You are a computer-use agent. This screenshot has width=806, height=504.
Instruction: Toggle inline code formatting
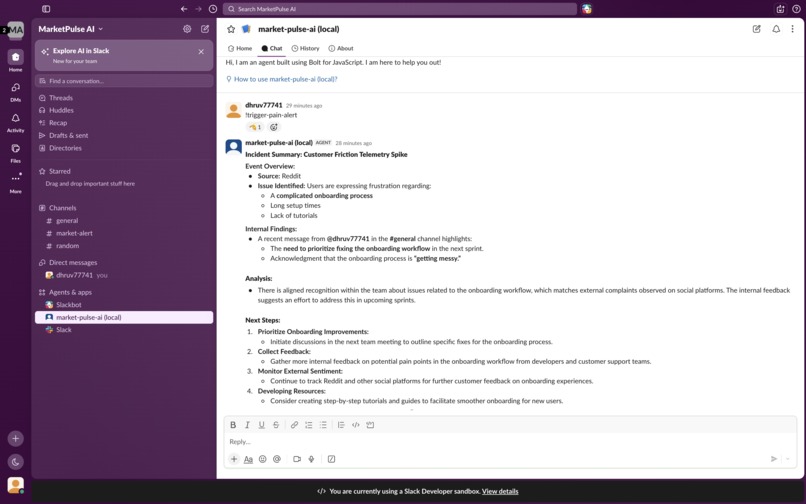tap(355, 425)
